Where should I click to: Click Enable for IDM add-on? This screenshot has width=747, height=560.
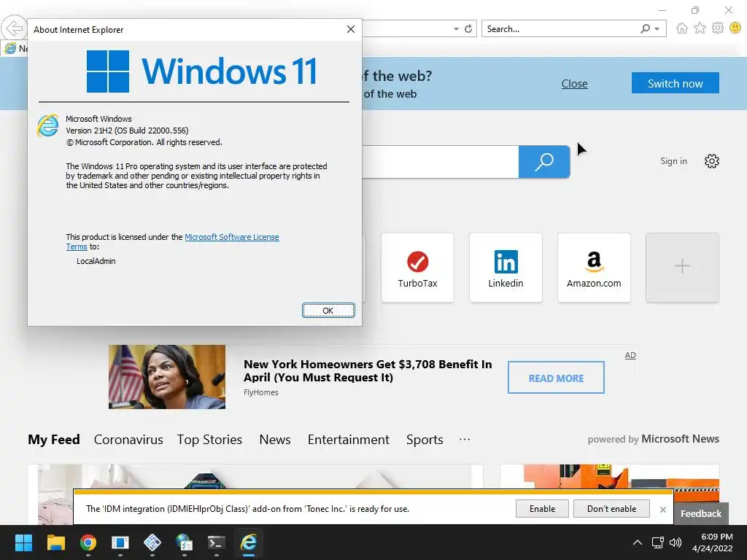(x=542, y=508)
